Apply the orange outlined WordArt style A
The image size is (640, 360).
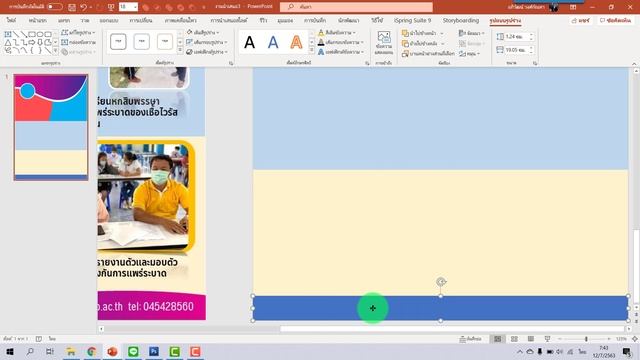[x=296, y=42]
